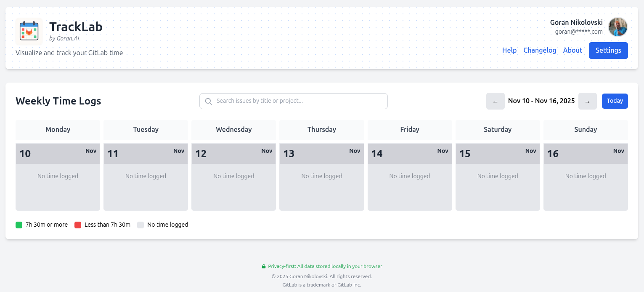Select the Sunday Nov 16 day card
The width and height of the screenshot is (644, 292).
[586, 177]
